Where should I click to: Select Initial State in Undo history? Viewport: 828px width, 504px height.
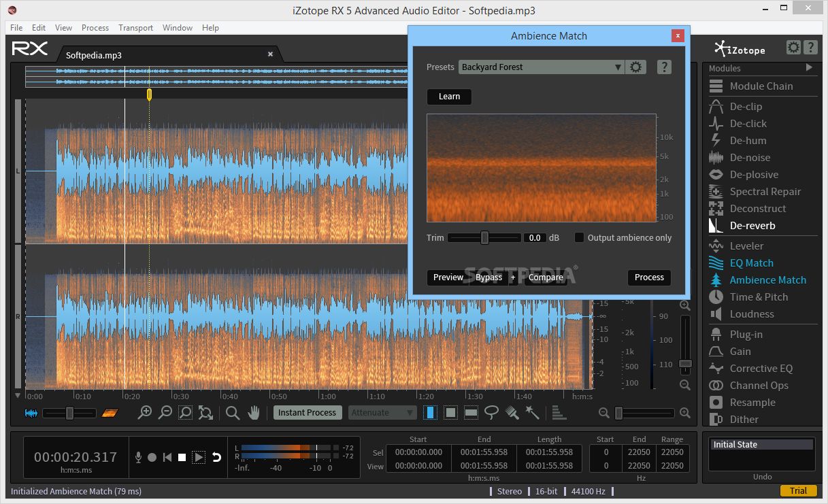coord(761,445)
